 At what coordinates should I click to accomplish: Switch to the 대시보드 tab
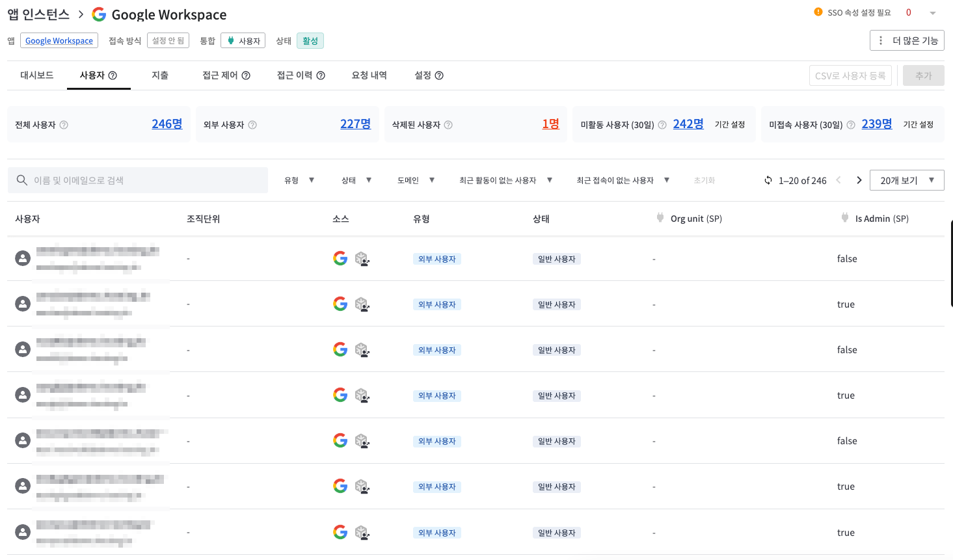37,75
